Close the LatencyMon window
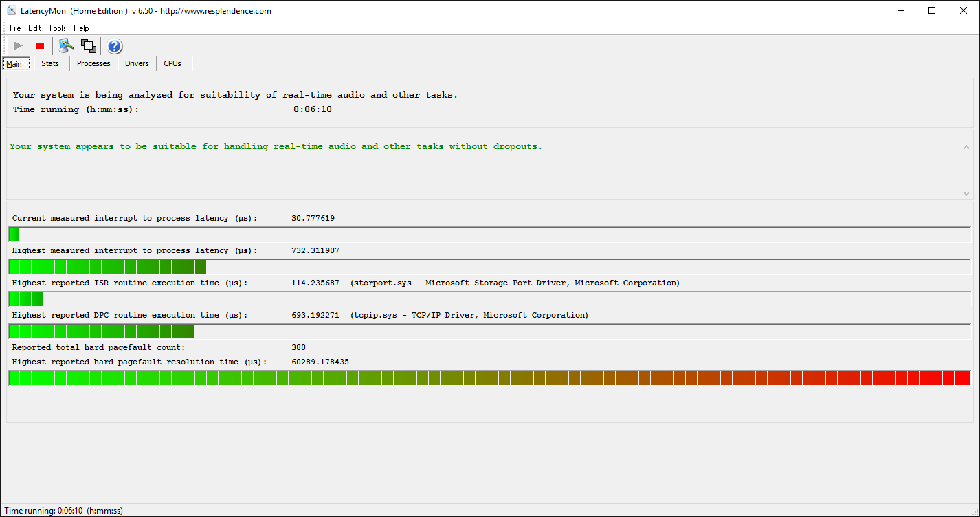The width and height of the screenshot is (980, 517). point(964,10)
